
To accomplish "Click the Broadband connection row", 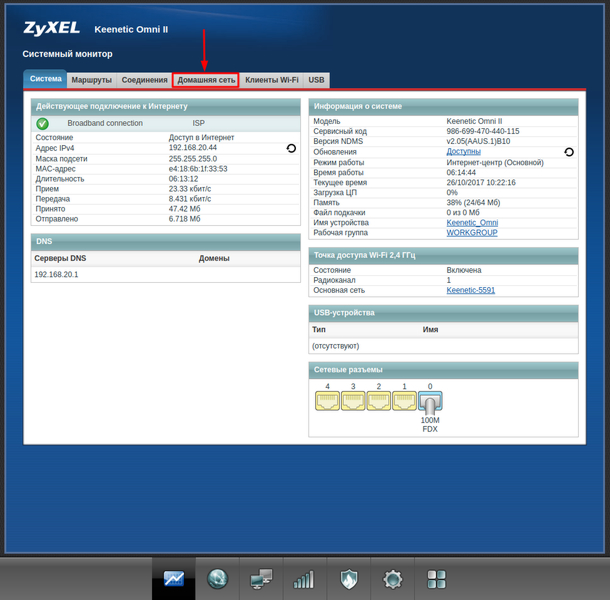I will [166, 123].
